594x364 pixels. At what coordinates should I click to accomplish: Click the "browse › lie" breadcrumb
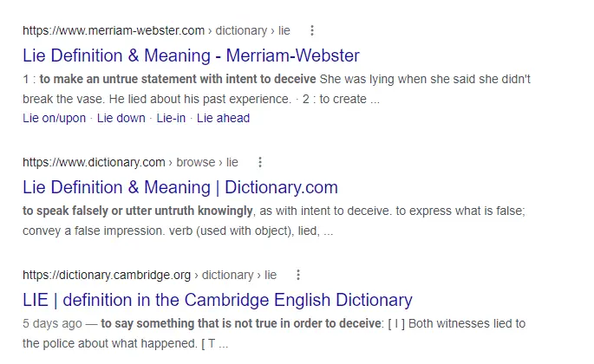tap(207, 162)
